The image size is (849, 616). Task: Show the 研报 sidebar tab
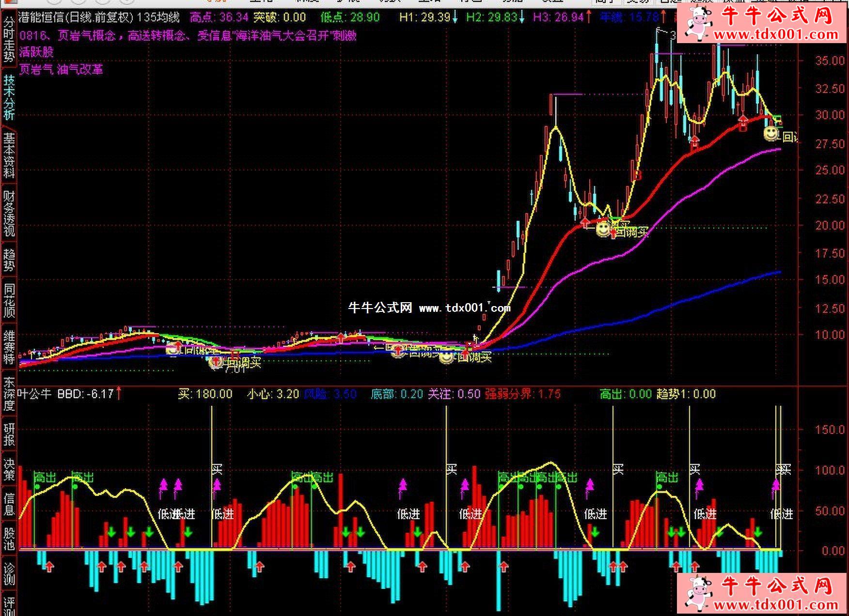point(9,434)
